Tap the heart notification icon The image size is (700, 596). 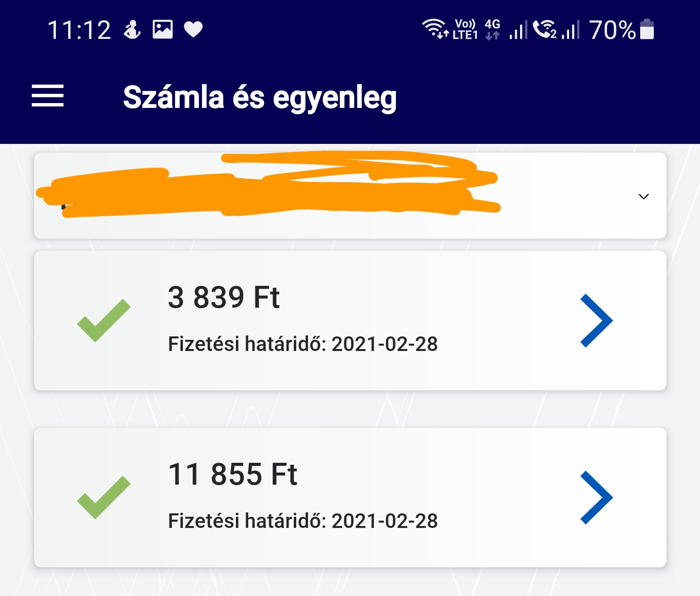coord(193,30)
